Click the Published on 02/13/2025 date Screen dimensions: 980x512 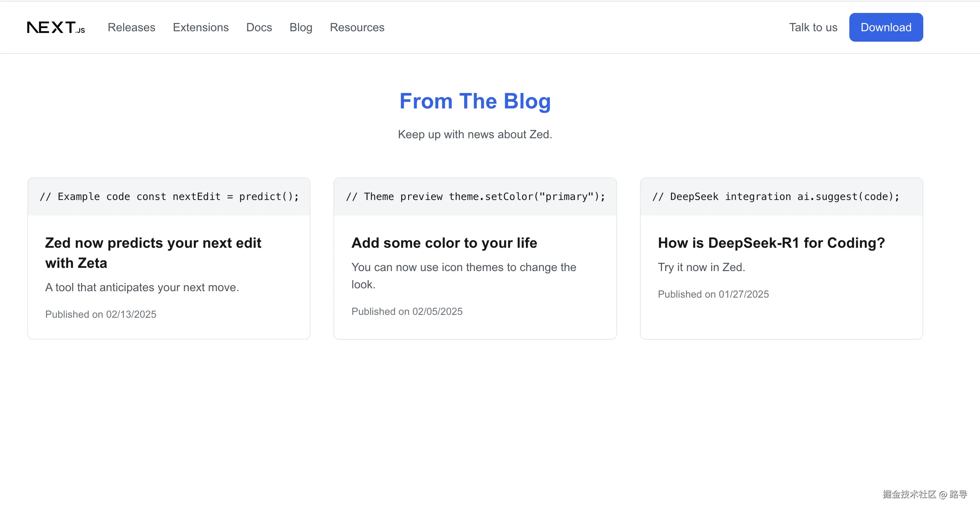101,314
